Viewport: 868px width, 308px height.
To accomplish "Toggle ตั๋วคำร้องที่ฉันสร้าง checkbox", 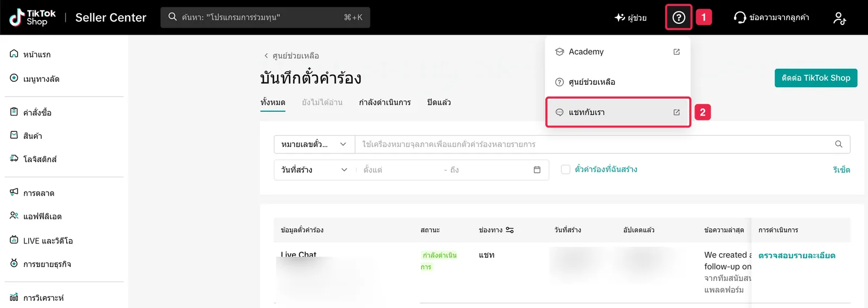I will [x=565, y=169].
